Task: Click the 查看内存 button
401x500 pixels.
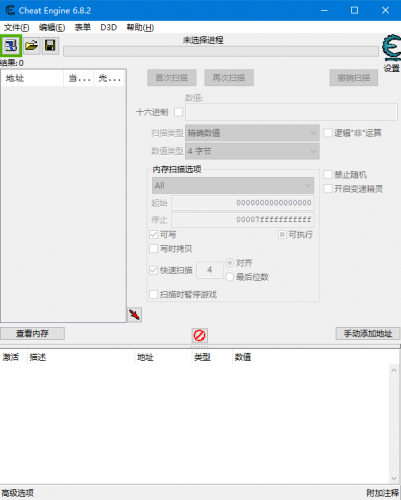Action: pos(32,333)
